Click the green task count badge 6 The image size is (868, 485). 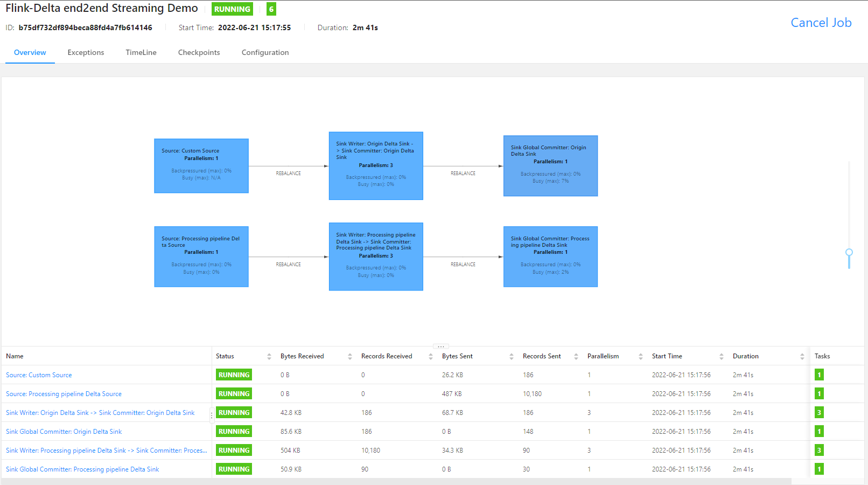[271, 9]
